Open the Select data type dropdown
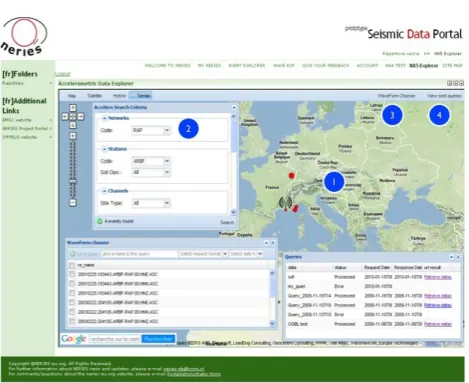469x383 pixels. pyautogui.click(x=260, y=254)
